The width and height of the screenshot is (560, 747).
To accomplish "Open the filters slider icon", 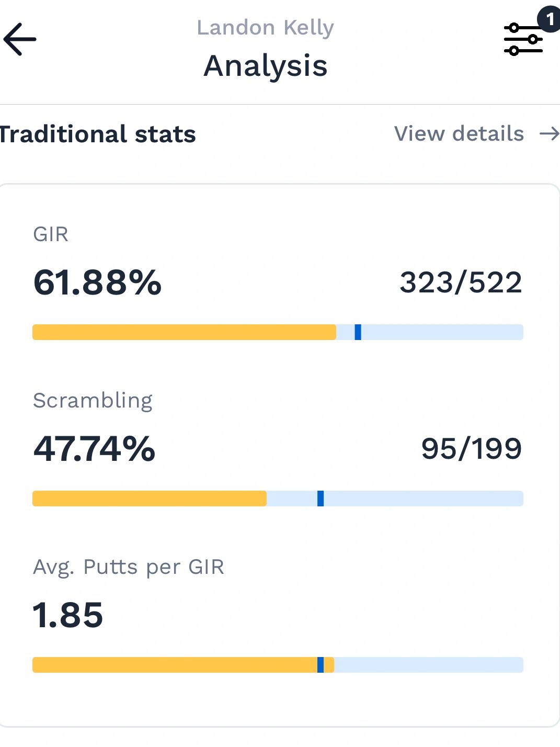I will (x=523, y=39).
